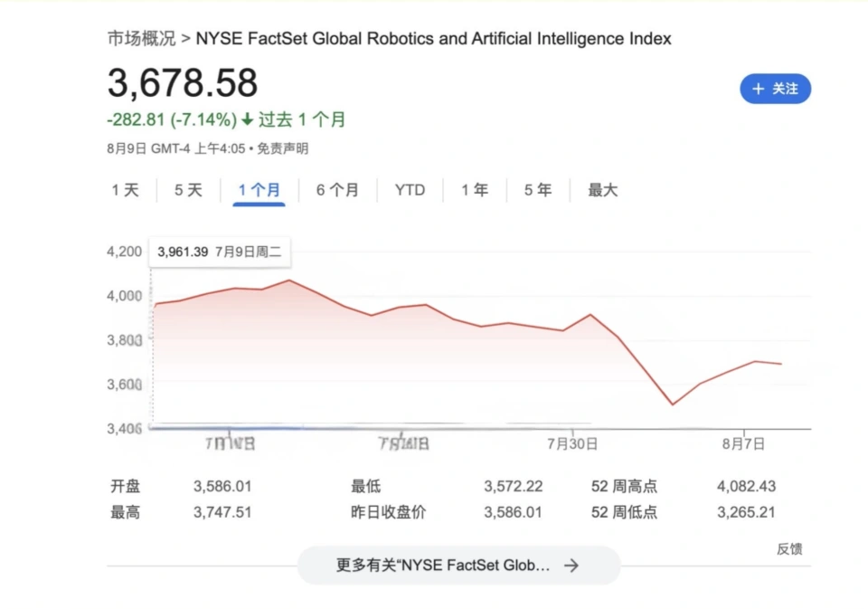Open the 市场概况 breadcrumb link

point(141,38)
